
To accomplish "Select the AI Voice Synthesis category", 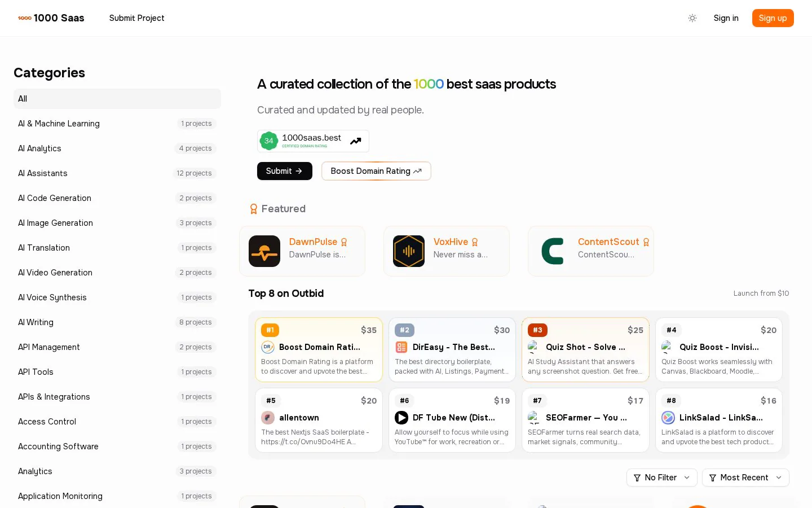I will pos(117,297).
